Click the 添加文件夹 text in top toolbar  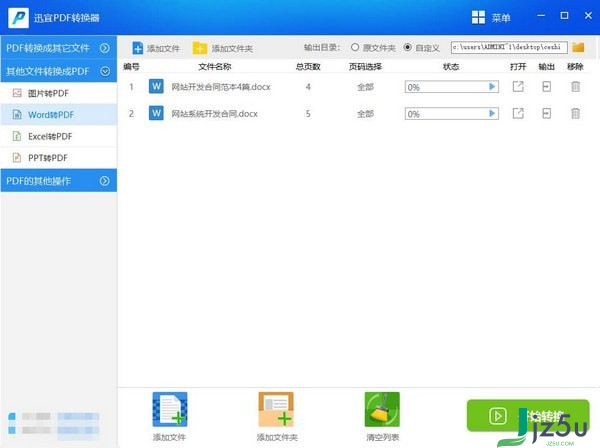coord(232,49)
